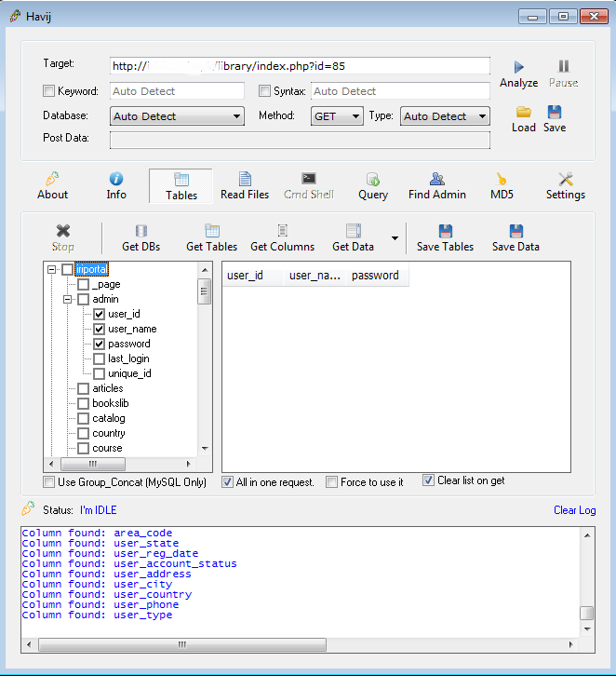Toggle the All in one request checkbox
Viewport: 616px width, 676px height.
[x=227, y=481]
